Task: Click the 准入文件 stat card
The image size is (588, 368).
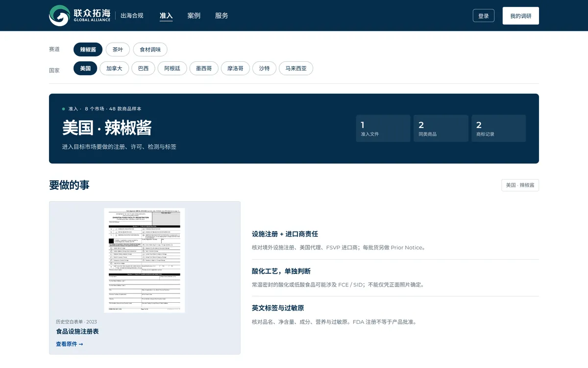Action: click(x=383, y=129)
